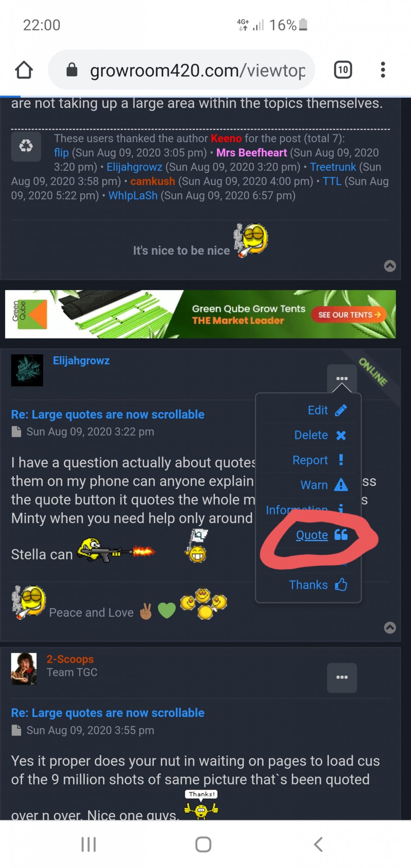Tap the browser home icon
411x868 pixels.
[24, 70]
